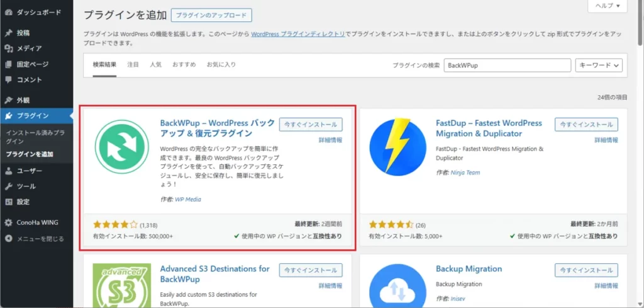The image size is (644, 308).
Task: Click the 最終更新: 2か月前 text
Action: pyautogui.click(x=594, y=224)
